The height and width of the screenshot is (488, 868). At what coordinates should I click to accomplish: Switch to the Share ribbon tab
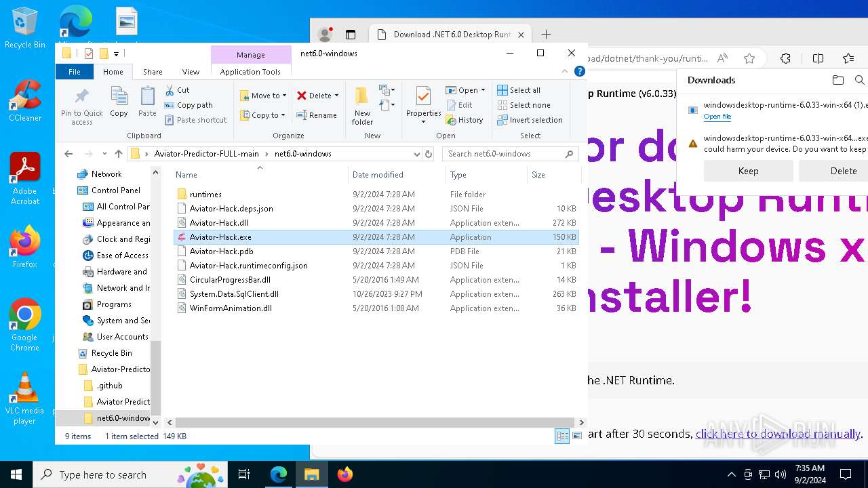click(153, 72)
